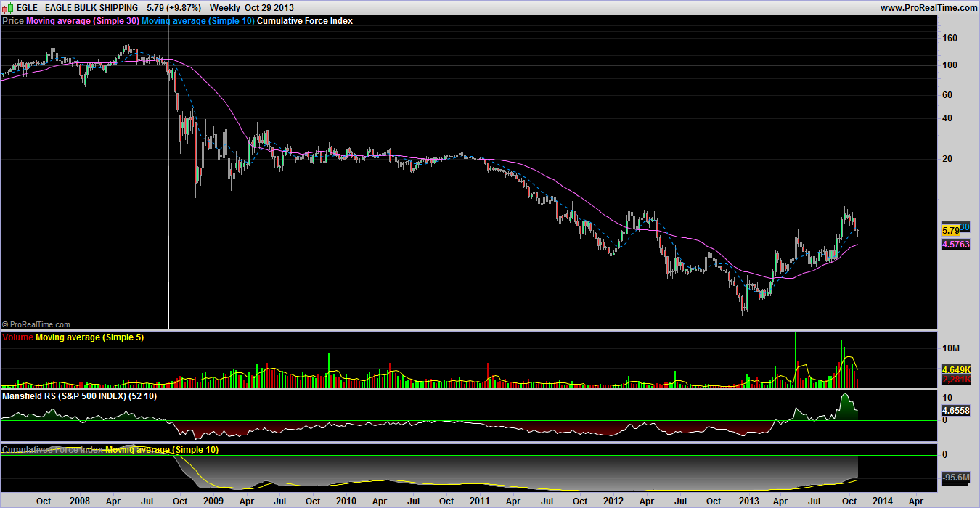Image resolution: width=980 pixels, height=508 pixels.
Task: Click the blue Moving average (Simple 10) label
Action: 197,21
